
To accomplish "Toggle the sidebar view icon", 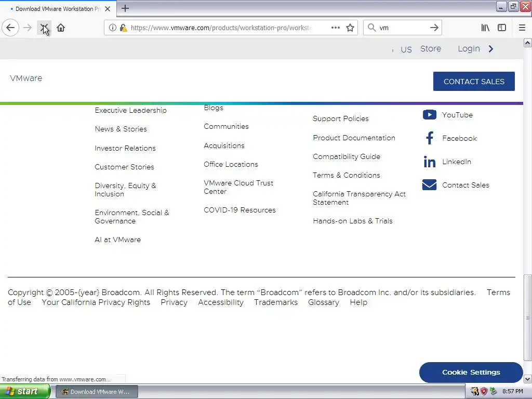I will (x=502, y=28).
